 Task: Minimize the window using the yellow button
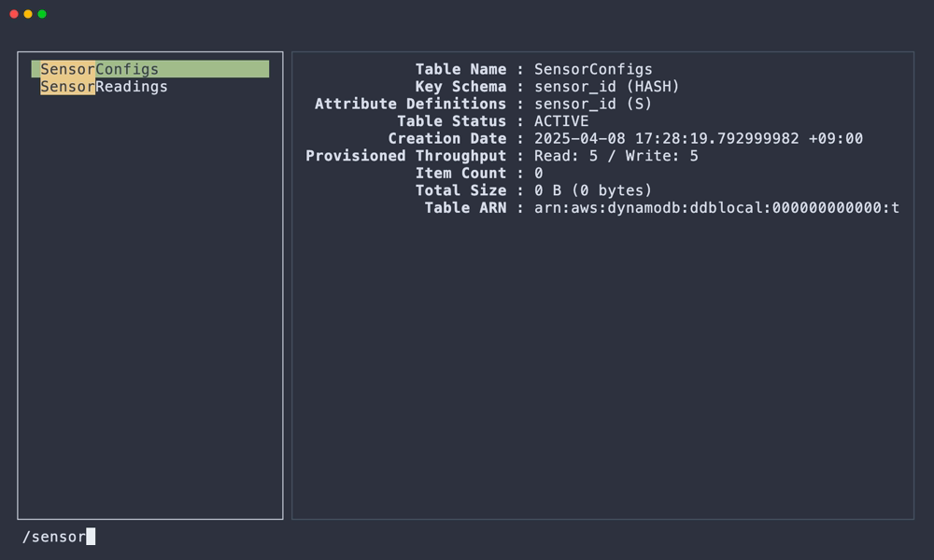coord(28,14)
